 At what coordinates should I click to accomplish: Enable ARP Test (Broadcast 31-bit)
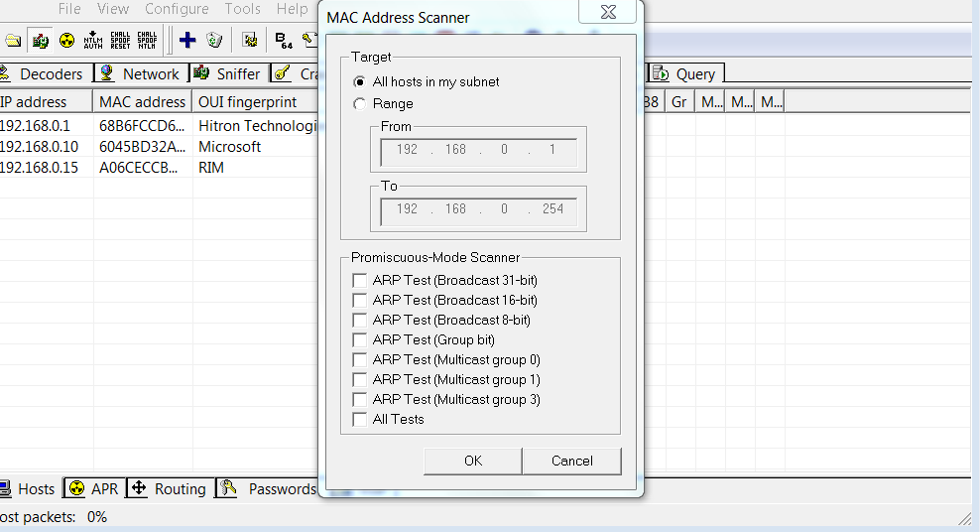coord(359,280)
